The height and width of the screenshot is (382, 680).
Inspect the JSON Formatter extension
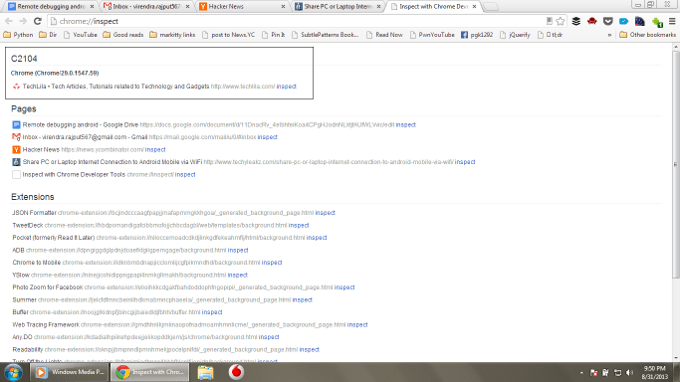[325, 213]
